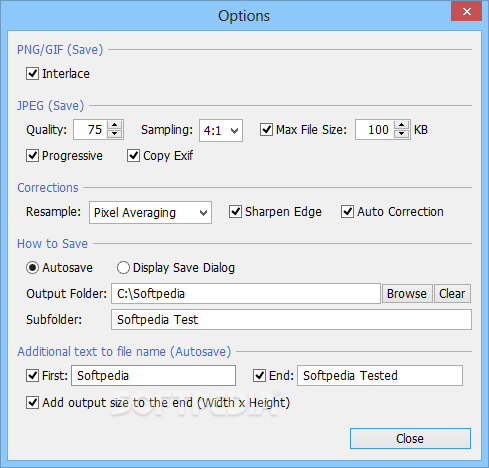Click the Max File Size value field
Viewport: 489px width, 468px height.
coord(375,130)
